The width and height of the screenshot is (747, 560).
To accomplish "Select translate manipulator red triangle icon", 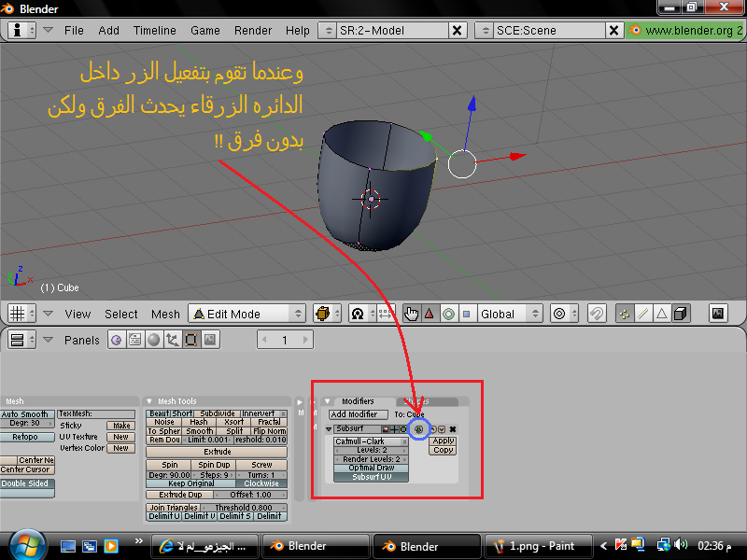I will pyautogui.click(x=430, y=314).
